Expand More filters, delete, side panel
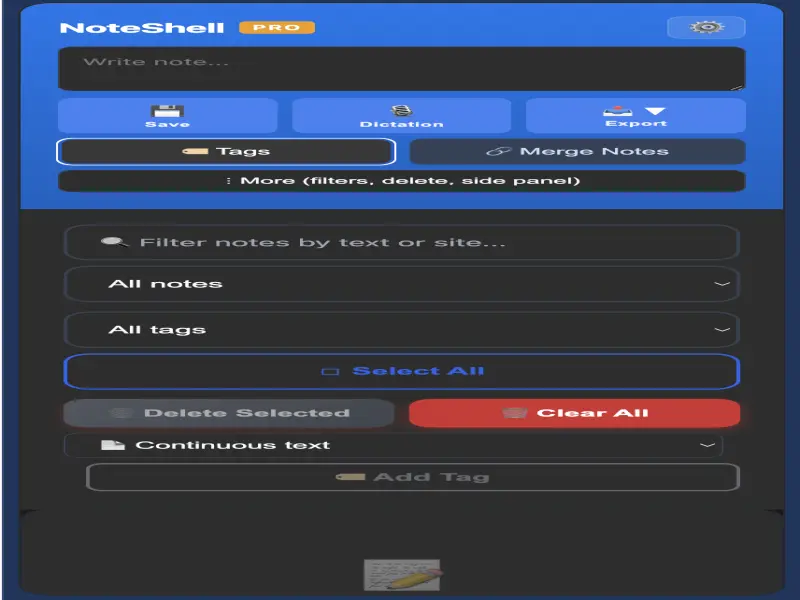This screenshot has height=600, width=800. 401,181
